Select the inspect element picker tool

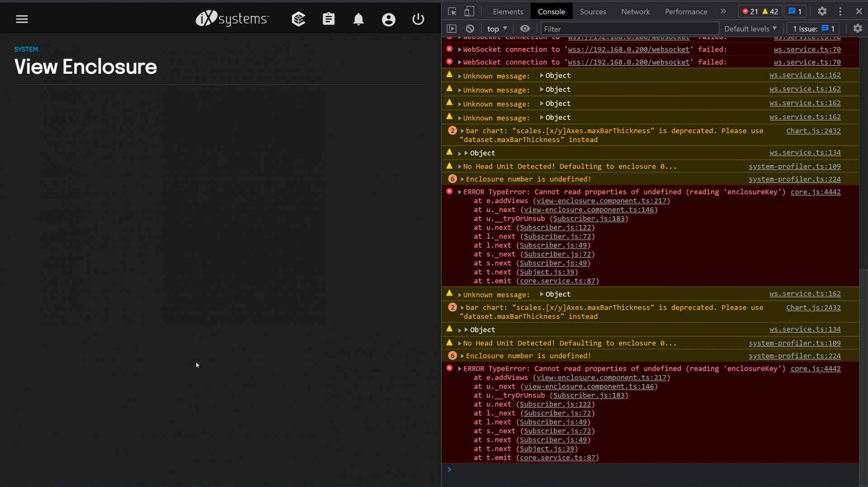coord(452,12)
